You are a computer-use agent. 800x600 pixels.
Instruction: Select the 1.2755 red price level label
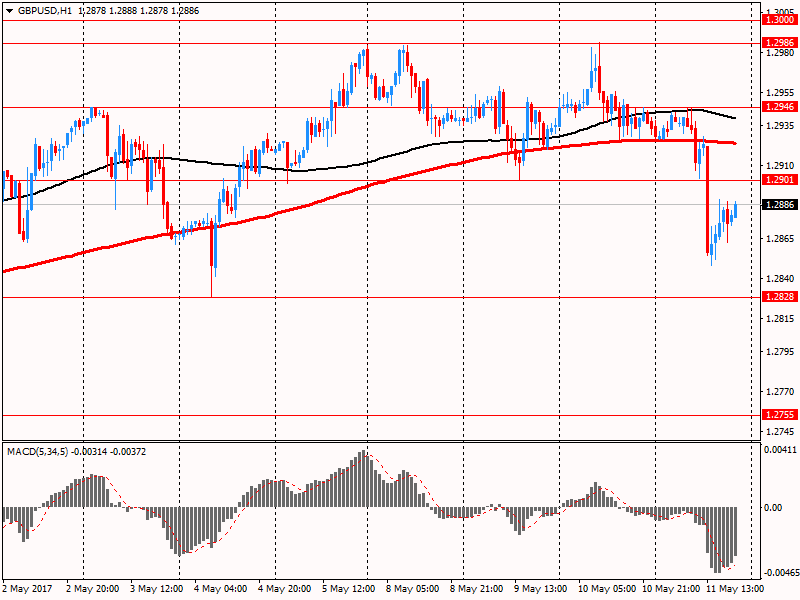781,415
